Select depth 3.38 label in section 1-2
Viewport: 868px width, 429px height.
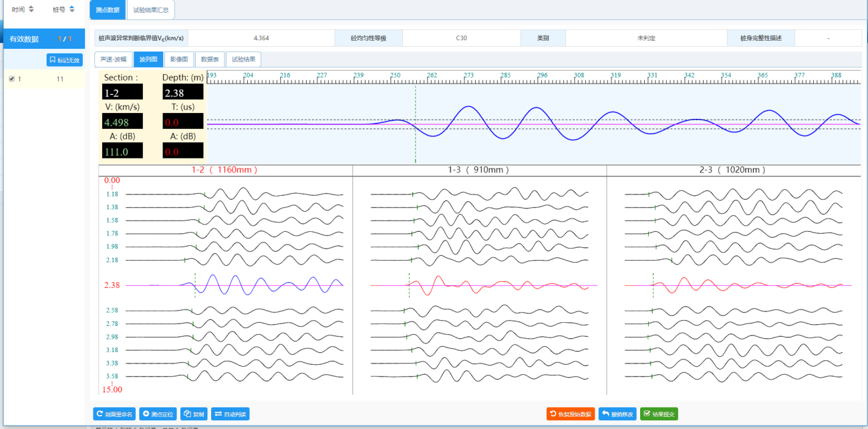(112, 364)
